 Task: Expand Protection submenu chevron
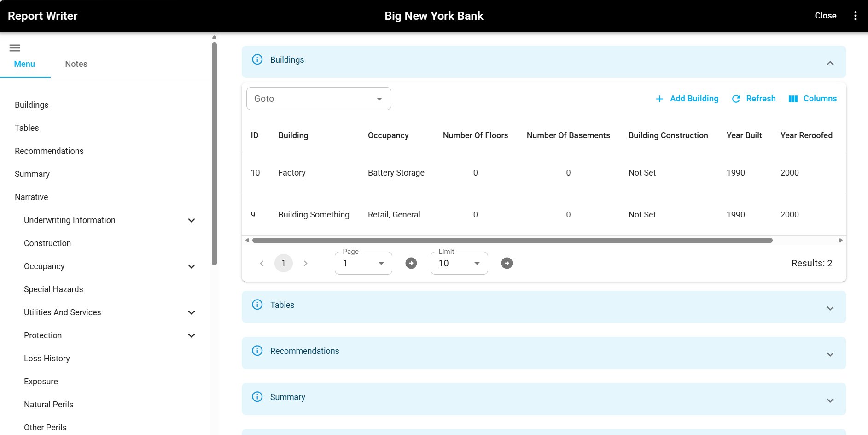tap(192, 335)
